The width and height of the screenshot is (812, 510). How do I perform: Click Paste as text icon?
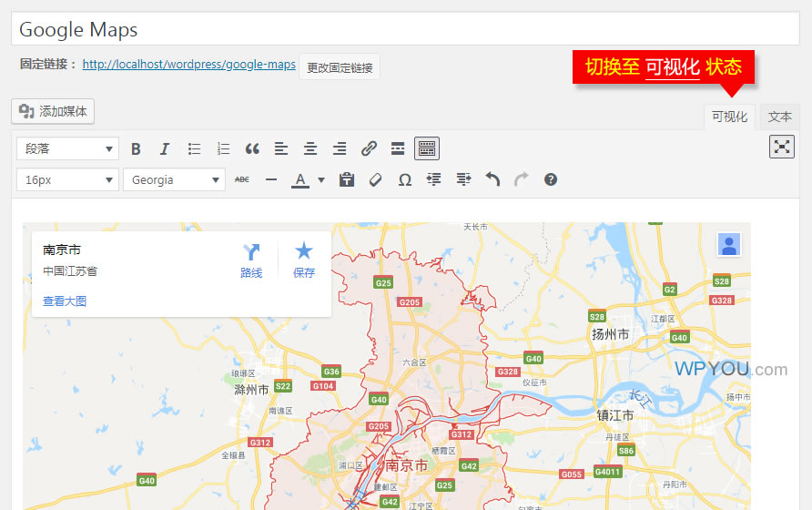coord(347,179)
